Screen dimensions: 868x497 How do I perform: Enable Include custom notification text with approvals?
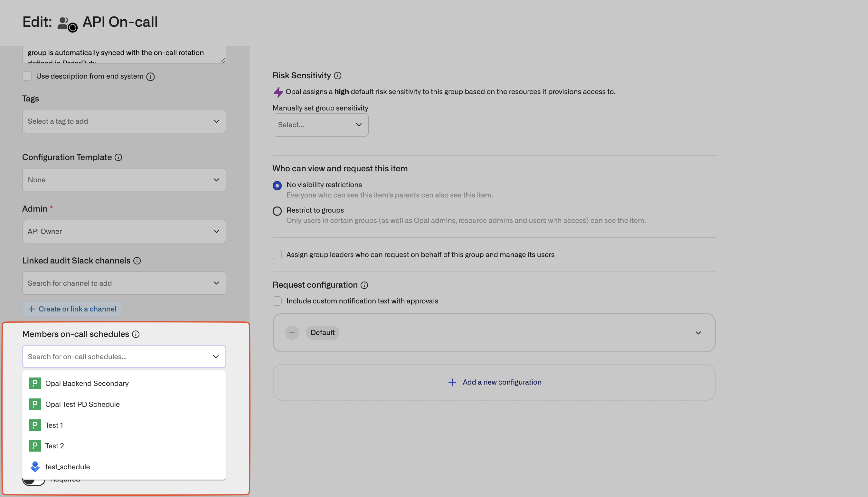click(277, 301)
